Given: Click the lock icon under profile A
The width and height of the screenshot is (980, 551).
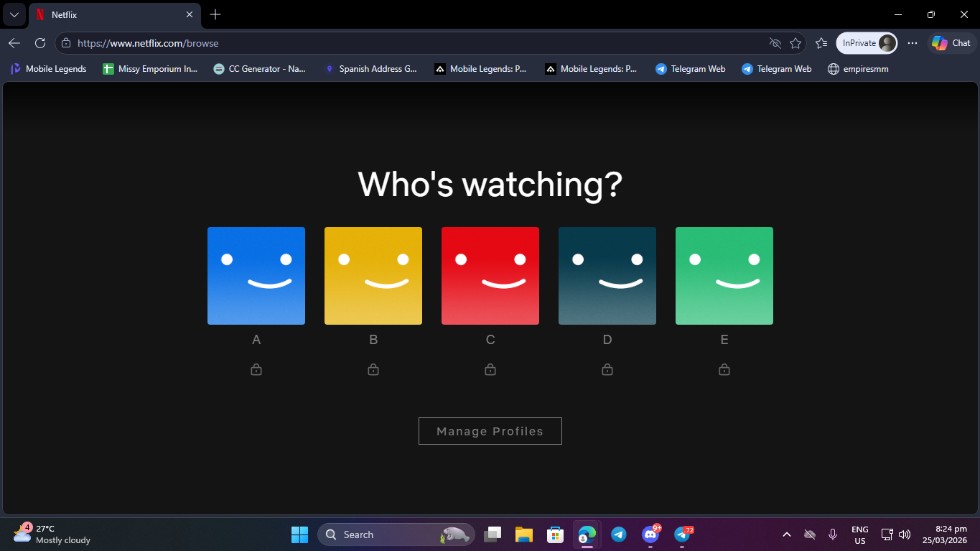Looking at the screenshot, I should click(256, 369).
